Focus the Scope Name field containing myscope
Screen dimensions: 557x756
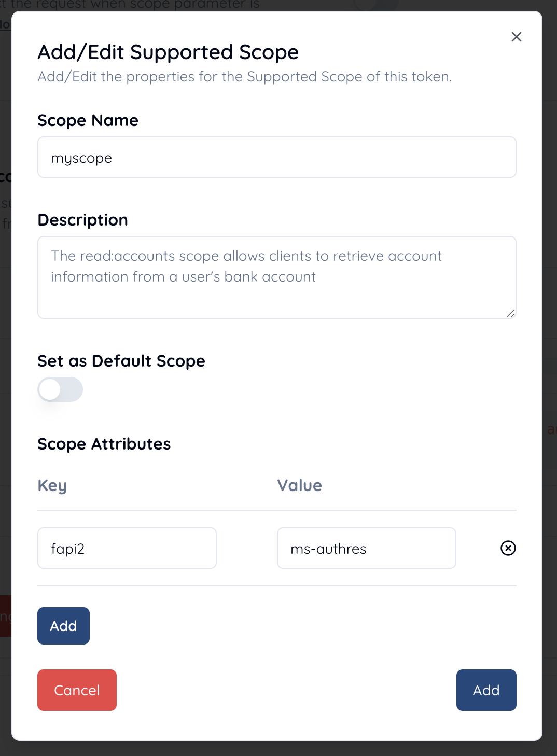click(x=276, y=158)
